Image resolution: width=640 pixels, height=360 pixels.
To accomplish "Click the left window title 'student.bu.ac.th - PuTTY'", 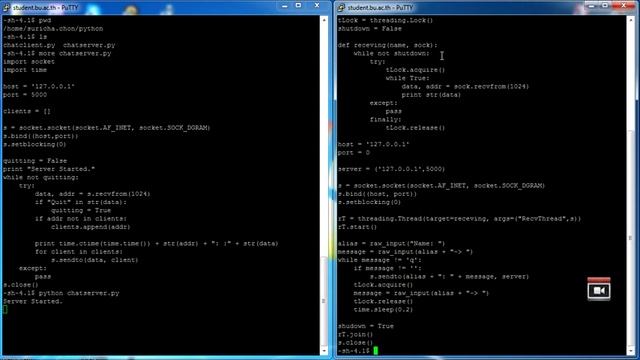I will pos(45,8).
